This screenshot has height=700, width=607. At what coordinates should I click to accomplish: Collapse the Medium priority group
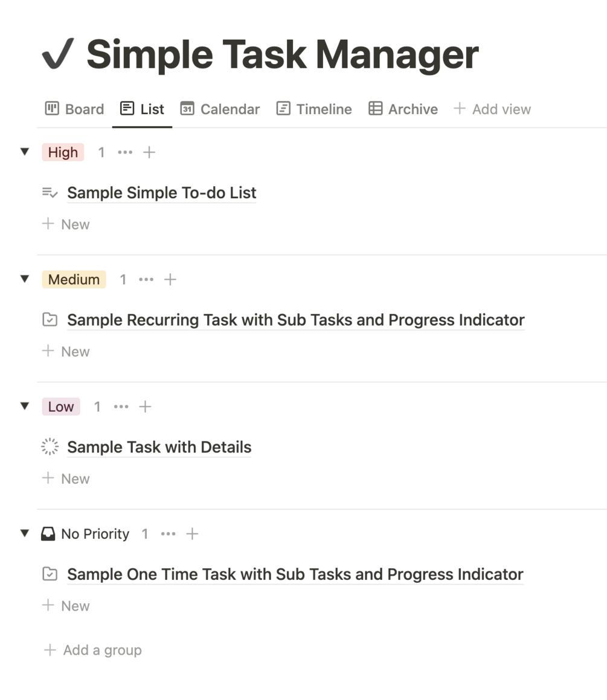coord(25,279)
